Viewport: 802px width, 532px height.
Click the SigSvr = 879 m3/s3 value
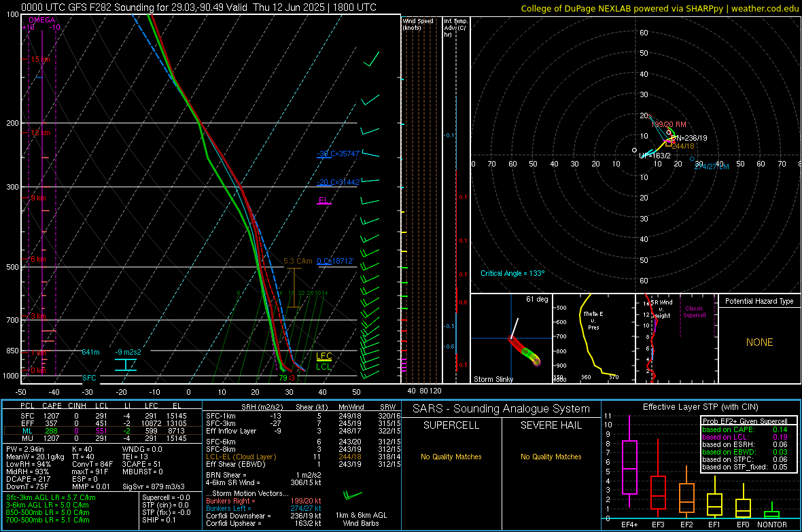point(154,486)
